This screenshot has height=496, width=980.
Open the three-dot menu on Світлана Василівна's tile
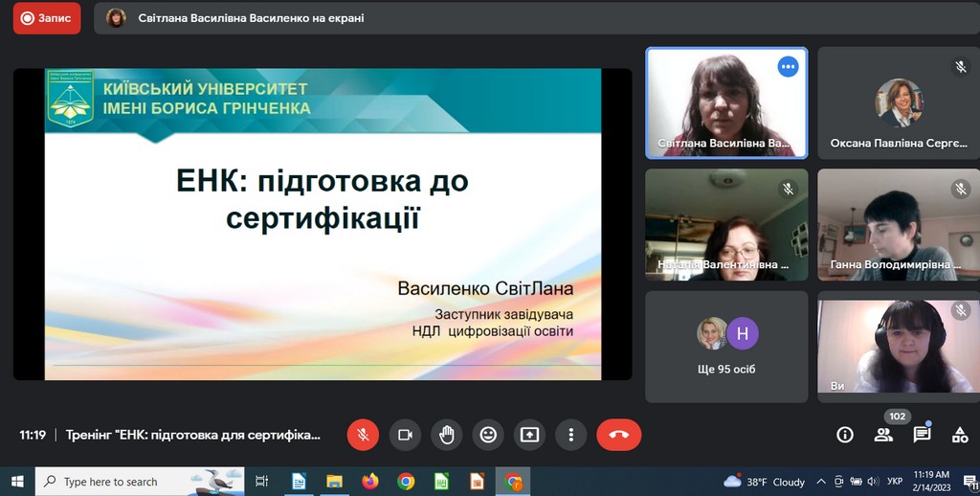(788, 67)
